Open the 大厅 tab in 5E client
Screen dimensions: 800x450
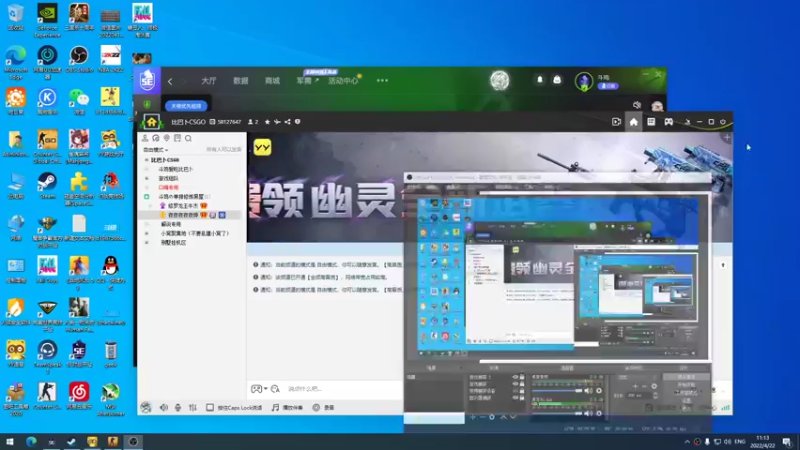pyautogui.click(x=209, y=81)
